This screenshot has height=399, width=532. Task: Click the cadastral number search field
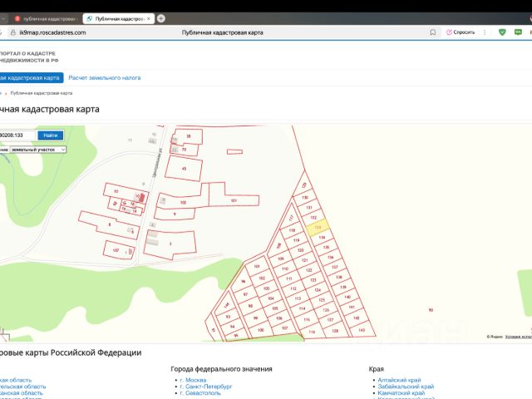click(x=17, y=135)
